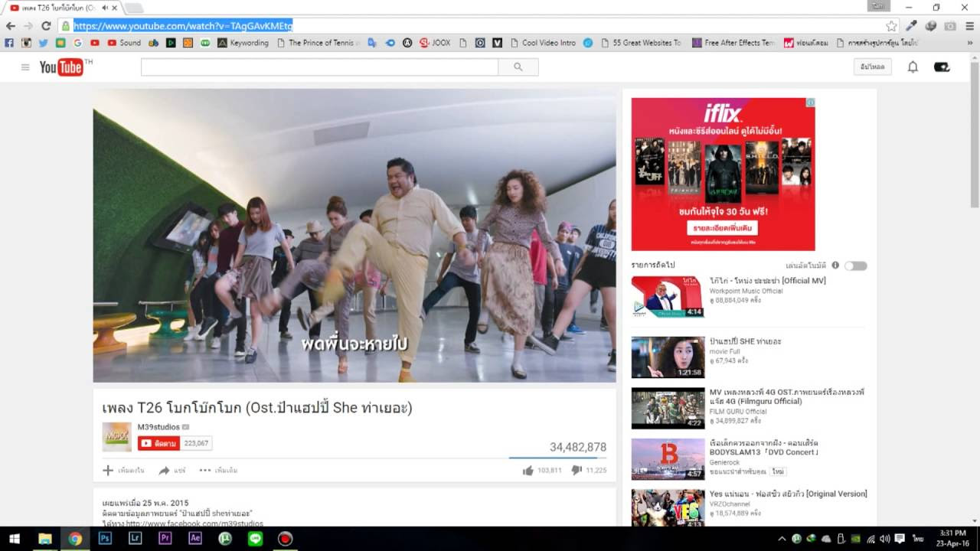980x551 pixels.
Task: Open the YouTube guide hamburger menu
Action: coord(25,67)
